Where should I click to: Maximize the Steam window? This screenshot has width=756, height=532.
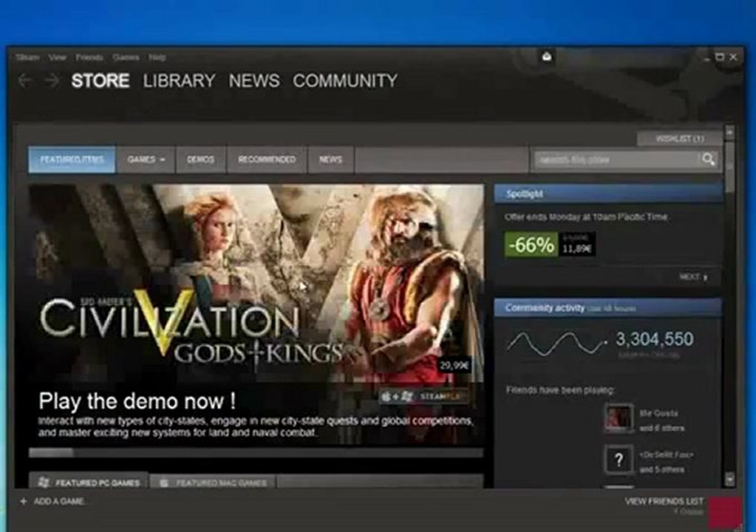[720, 57]
